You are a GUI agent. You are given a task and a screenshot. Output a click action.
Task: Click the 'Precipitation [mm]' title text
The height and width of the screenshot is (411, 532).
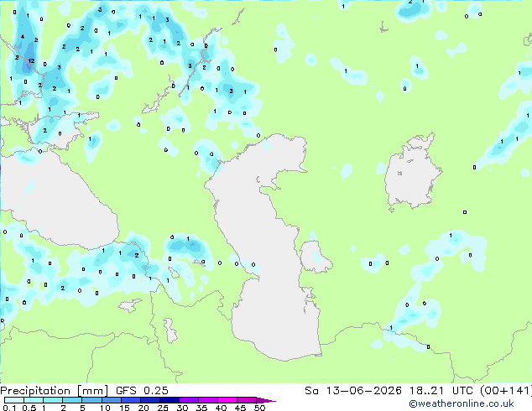click(54, 391)
